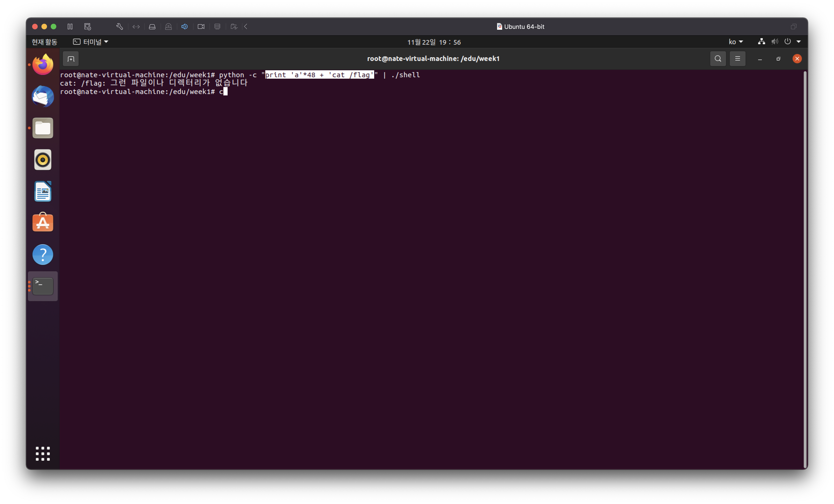Click the CD/DVD drive icon
This screenshot has height=504, width=834.
168,26
